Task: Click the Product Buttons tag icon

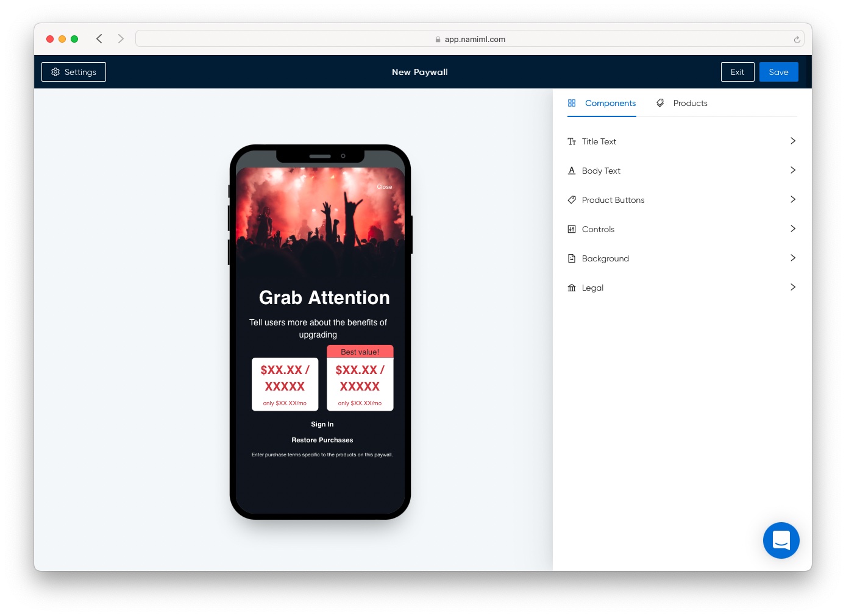Action: pos(572,200)
